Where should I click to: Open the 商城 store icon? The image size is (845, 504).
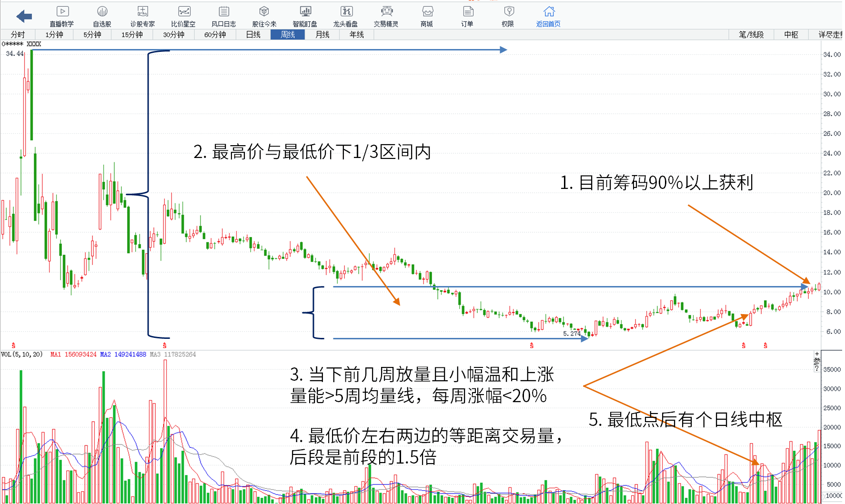tap(427, 16)
